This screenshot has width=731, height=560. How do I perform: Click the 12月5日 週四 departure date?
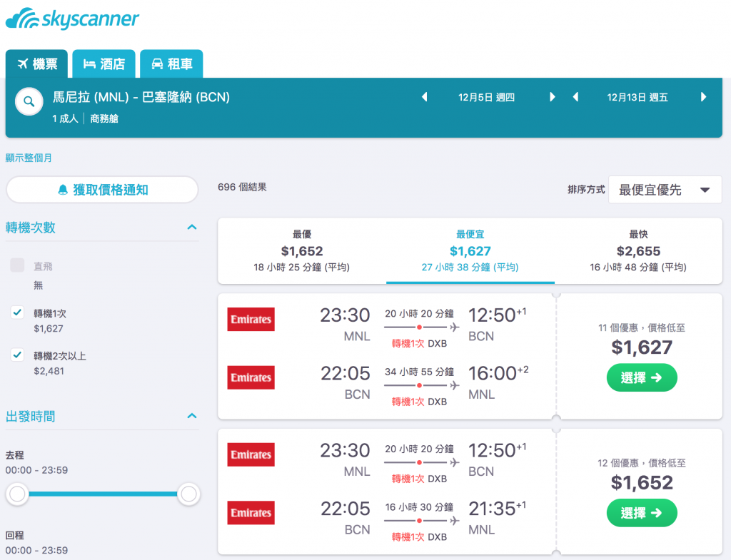click(486, 97)
